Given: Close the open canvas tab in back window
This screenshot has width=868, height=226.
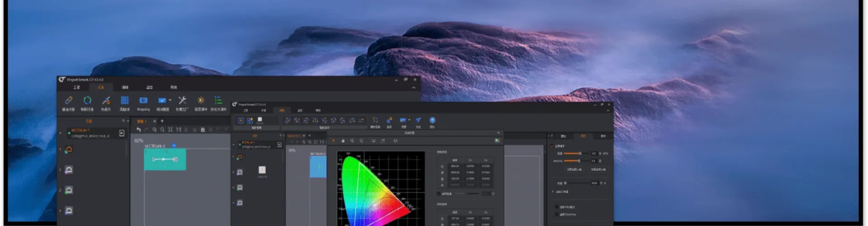Looking at the screenshot, I should click(x=155, y=121).
